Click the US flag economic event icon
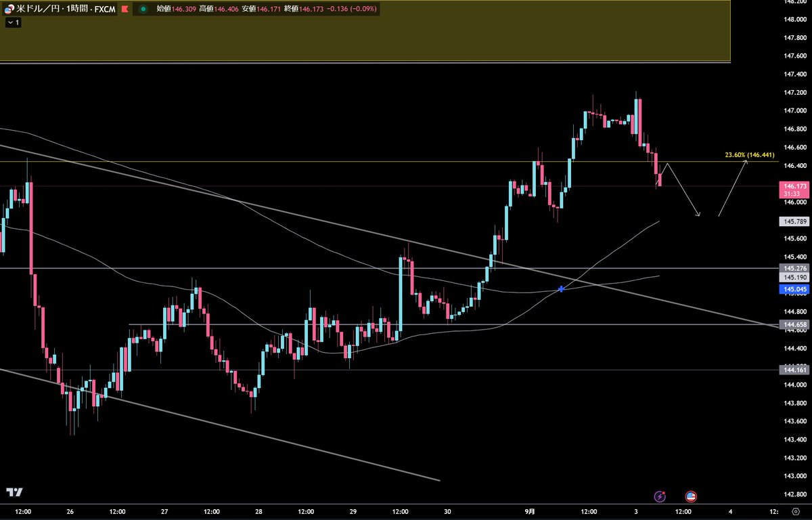 (x=691, y=496)
